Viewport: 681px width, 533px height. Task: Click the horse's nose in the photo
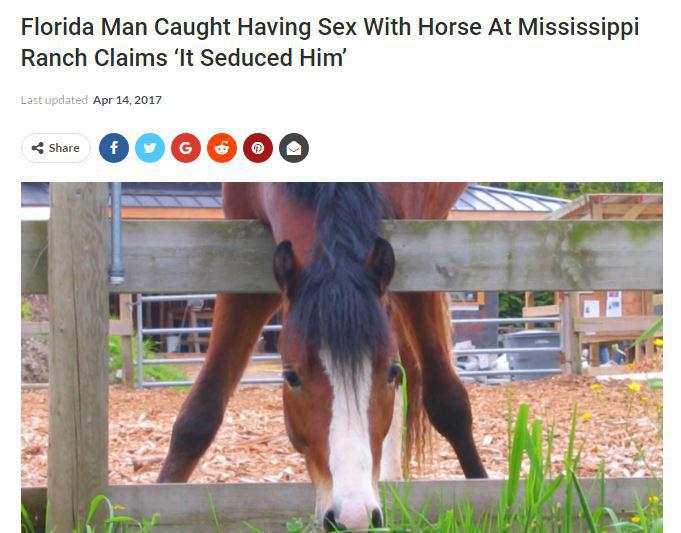(x=353, y=515)
